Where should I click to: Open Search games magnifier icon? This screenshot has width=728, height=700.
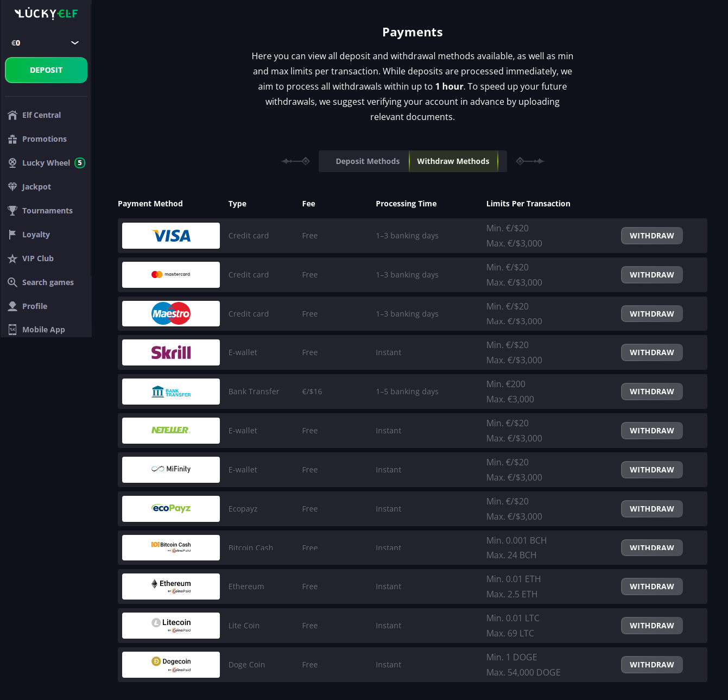[x=12, y=282]
